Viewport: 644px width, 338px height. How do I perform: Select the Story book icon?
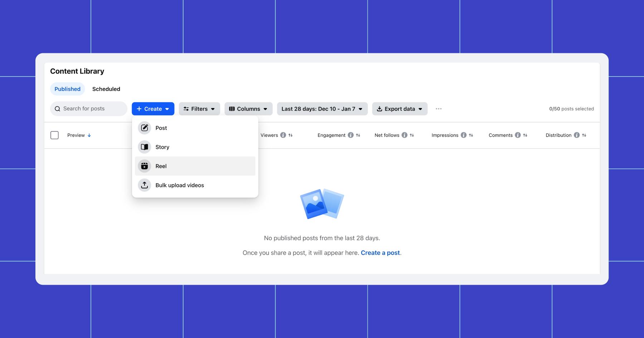[x=145, y=147]
